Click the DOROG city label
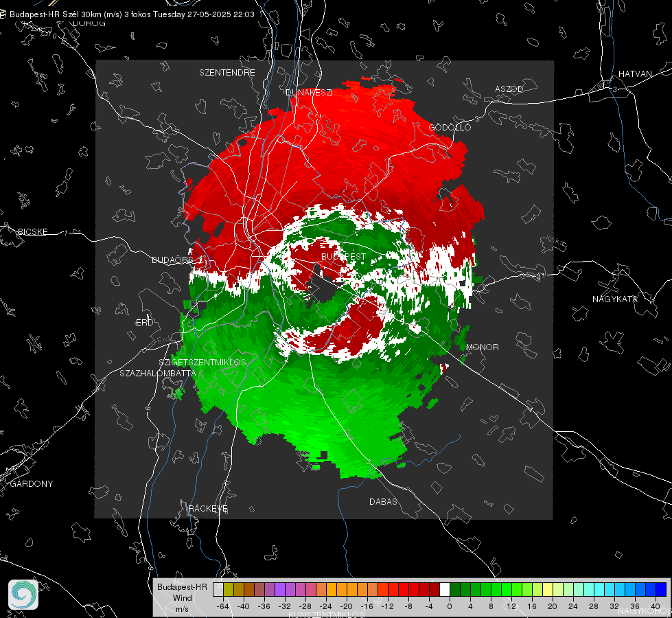The height and width of the screenshot is (618, 672). pyautogui.click(x=89, y=23)
